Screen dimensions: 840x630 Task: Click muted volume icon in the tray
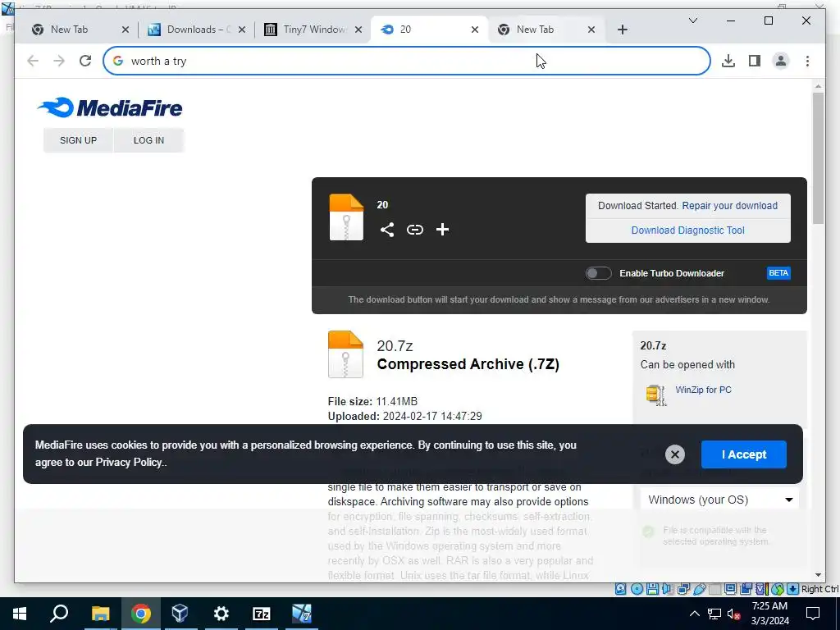tap(733, 614)
